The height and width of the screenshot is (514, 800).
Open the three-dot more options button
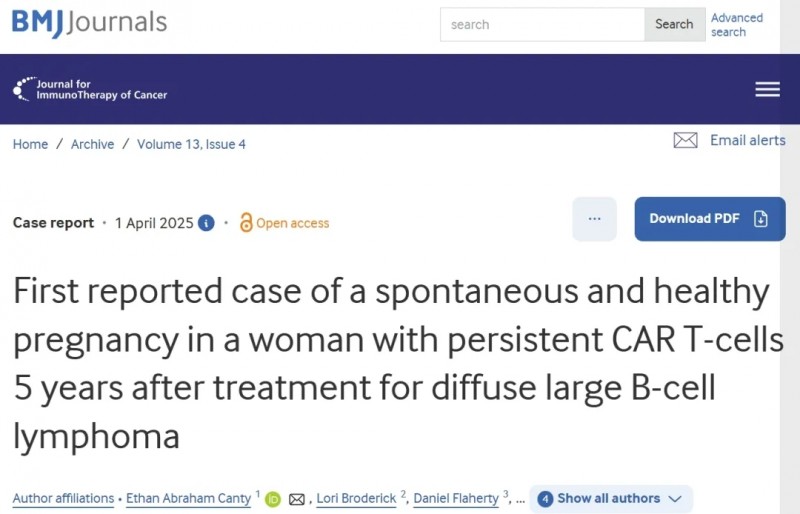[x=594, y=218]
